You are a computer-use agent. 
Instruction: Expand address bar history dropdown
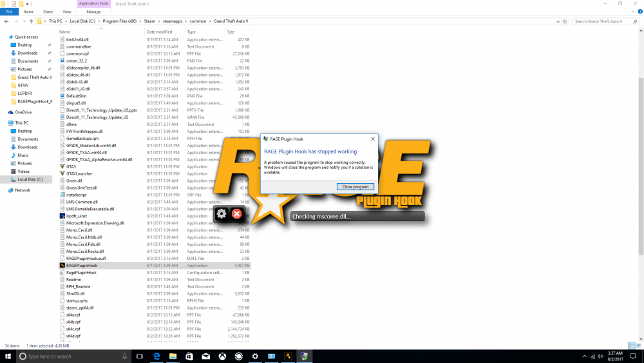point(558,21)
